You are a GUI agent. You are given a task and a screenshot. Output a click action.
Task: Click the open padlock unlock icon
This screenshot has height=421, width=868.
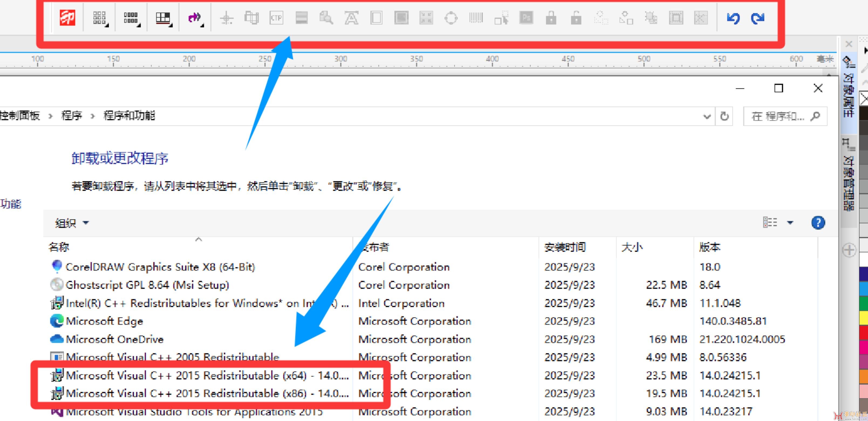[576, 18]
